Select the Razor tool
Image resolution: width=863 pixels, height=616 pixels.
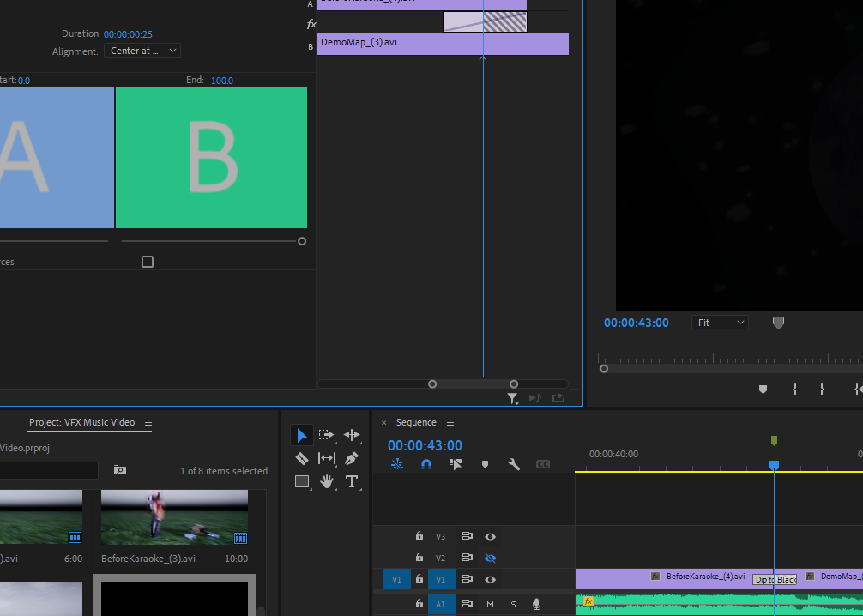click(302, 459)
